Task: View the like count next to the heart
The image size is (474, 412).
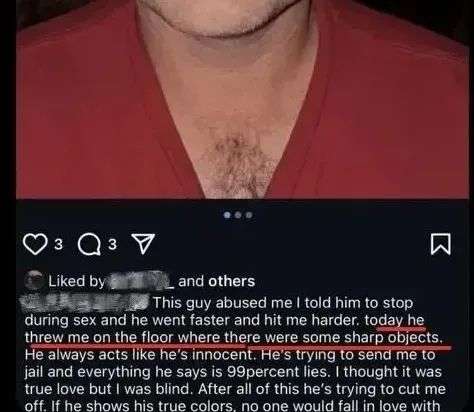Action: pos(58,244)
